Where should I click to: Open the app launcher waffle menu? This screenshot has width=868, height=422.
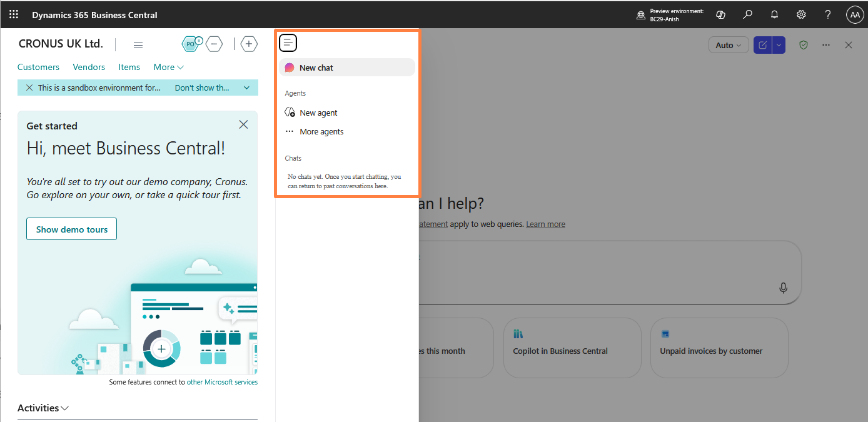click(x=14, y=14)
